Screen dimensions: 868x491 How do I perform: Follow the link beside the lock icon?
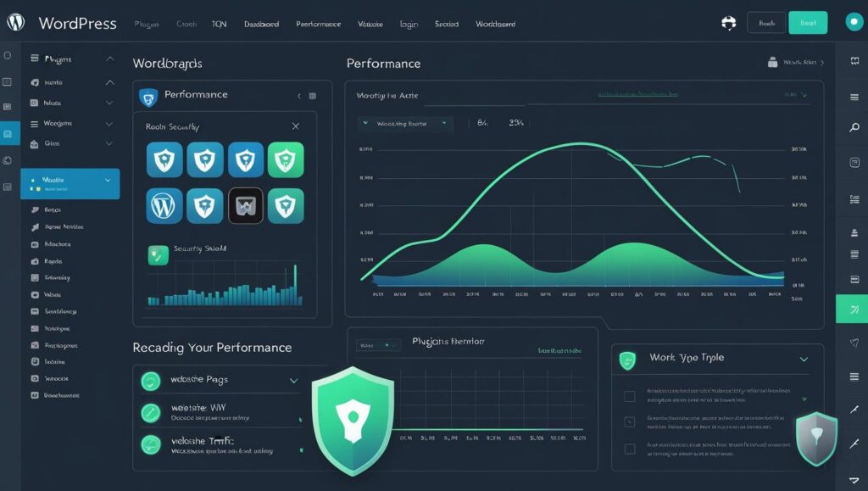(x=800, y=63)
